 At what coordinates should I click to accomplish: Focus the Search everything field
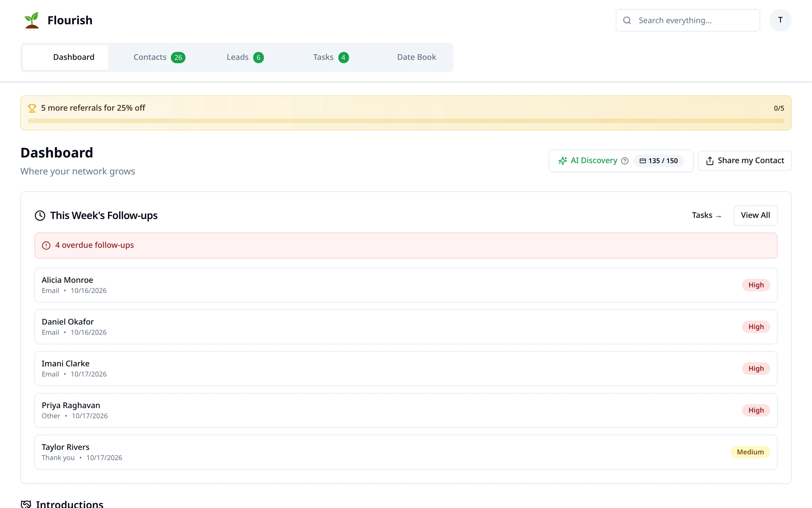(x=687, y=20)
